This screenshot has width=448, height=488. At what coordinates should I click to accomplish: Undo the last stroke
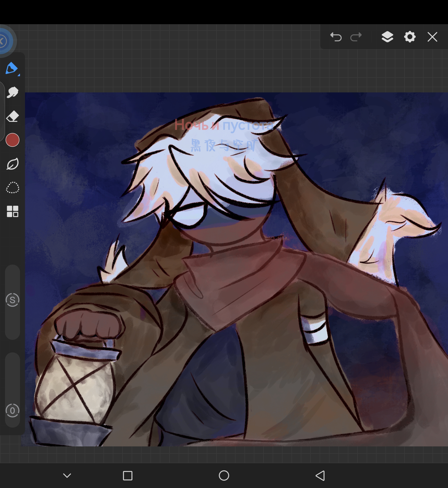(x=336, y=37)
